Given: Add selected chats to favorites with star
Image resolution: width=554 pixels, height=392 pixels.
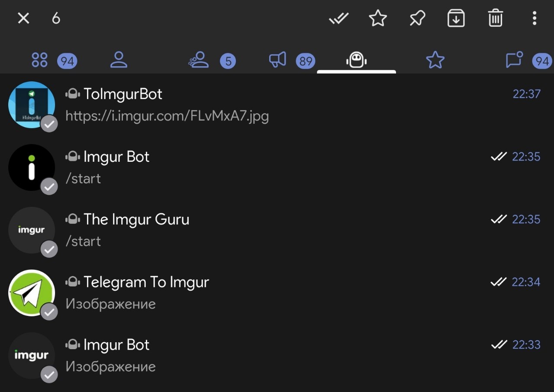Looking at the screenshot, I should (378, 19).
